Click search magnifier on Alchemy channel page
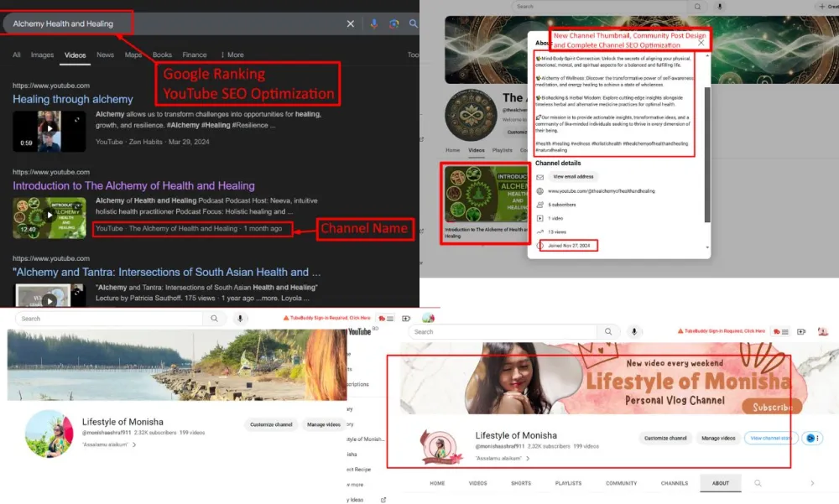Screen dimensions: 839x504 click(x=697, y=7)
